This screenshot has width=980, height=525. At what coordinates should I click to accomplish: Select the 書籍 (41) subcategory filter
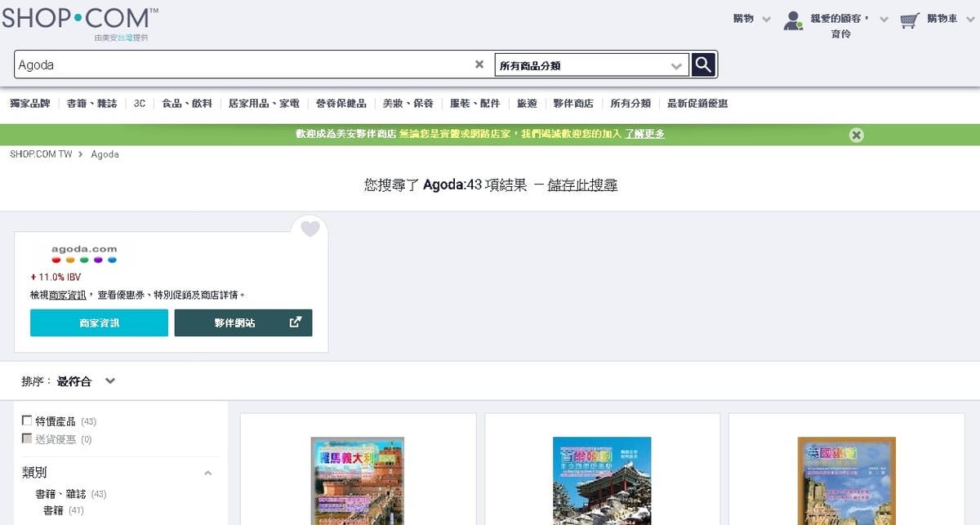[x=64, y=510]
